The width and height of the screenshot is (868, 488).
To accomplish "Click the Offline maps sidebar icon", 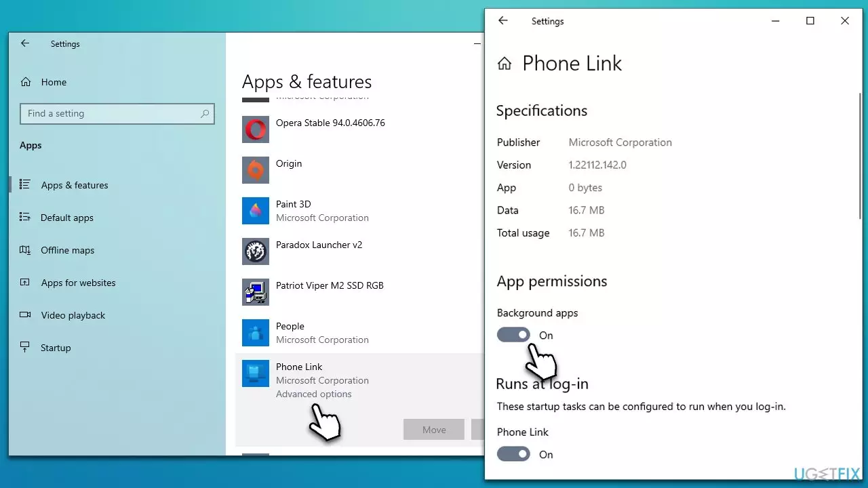I will coord(25,249).
